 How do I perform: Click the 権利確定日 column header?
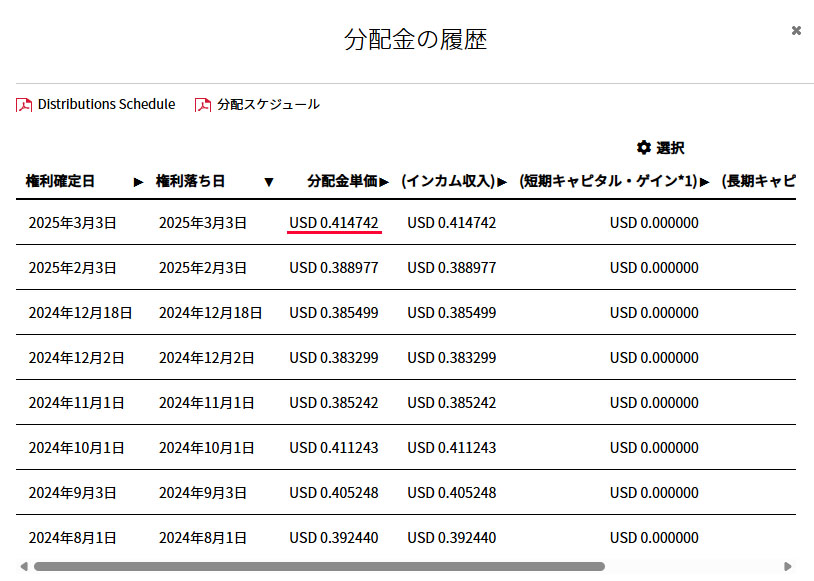point(61,181)
